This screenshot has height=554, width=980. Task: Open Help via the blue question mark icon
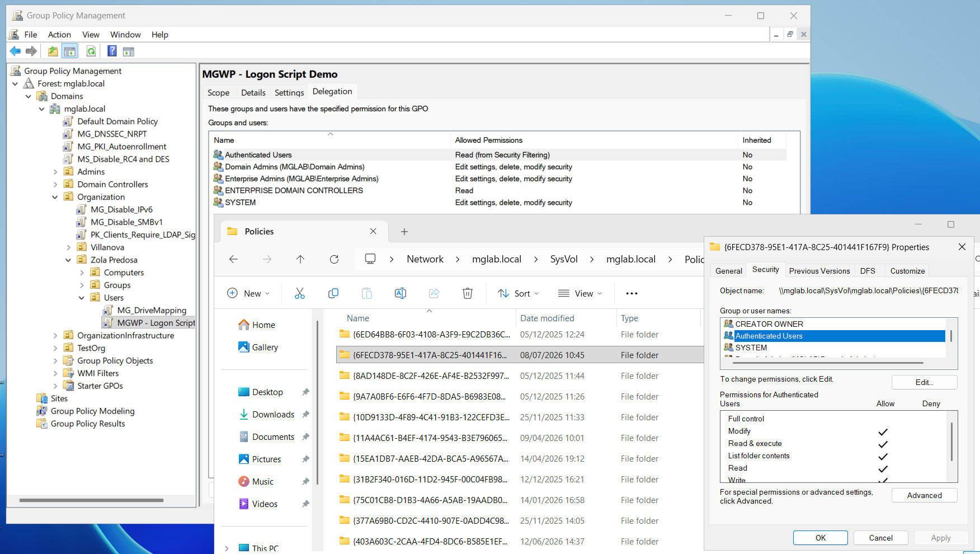click(112, 51)
